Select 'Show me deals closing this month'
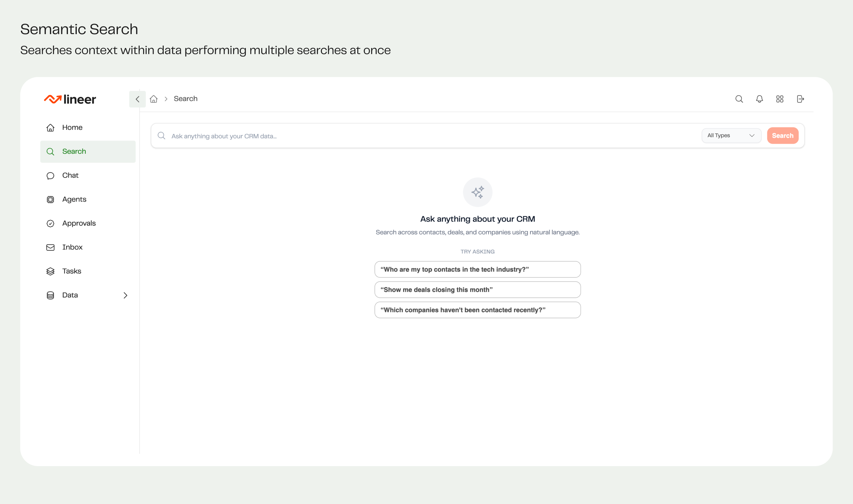The width and height of the screenshot is (853, 504). (477, 290)
